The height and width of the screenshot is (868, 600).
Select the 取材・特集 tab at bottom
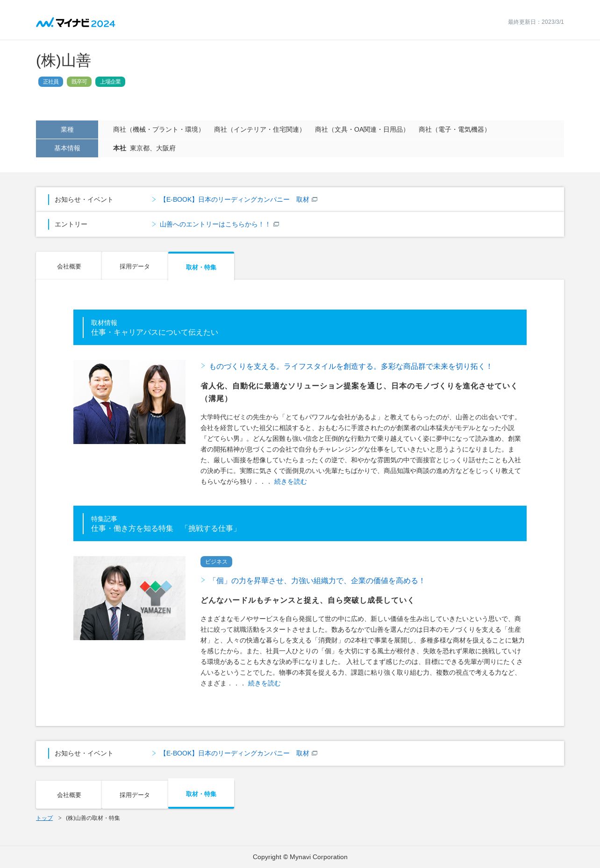pos(201,794)
